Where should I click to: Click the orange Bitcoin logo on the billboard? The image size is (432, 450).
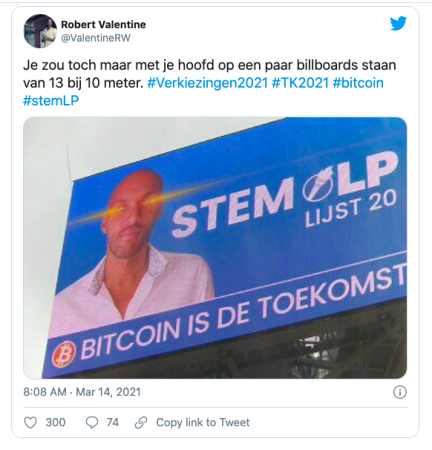pos(63,354)
